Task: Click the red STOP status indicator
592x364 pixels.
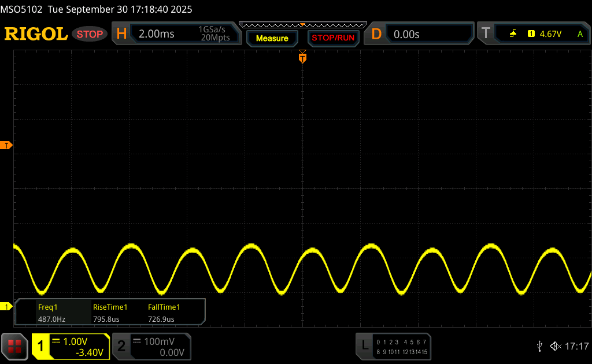Action: [x=90, y=34]
